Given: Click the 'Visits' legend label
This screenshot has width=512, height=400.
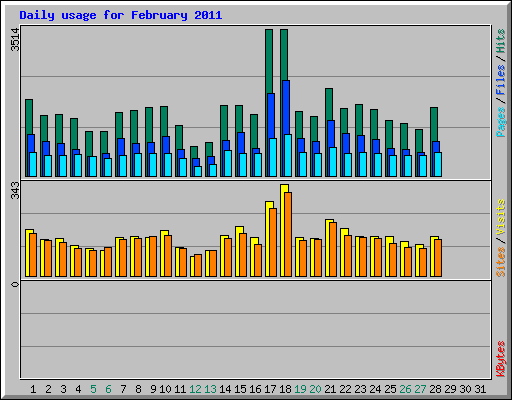Looking at the screenshot, I should (x=500, y=217).
